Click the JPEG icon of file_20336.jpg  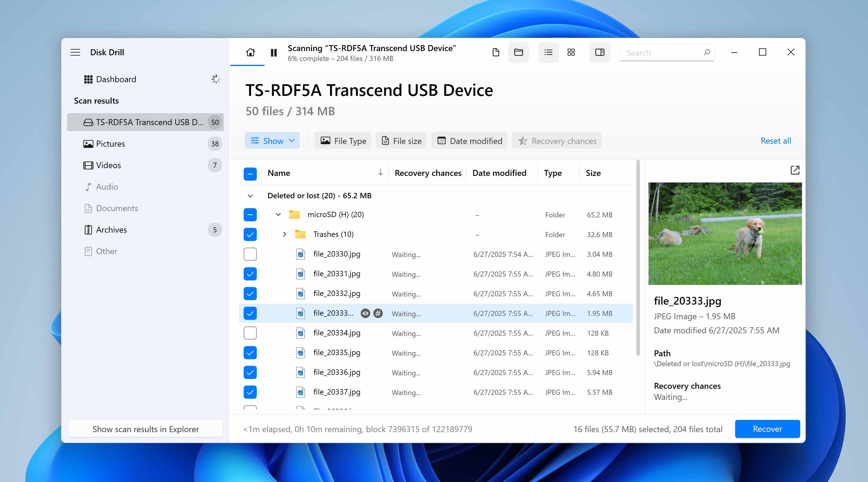[x=300, y=372]
